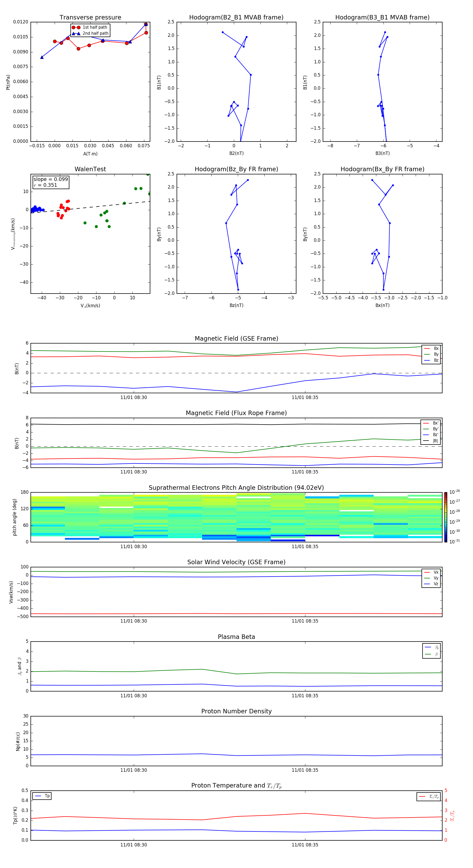This screenshot has width=473, height=868.
Task: Click '11/01 08:30' tick under Proton Number Density plot
Action: tap(134, 770)
